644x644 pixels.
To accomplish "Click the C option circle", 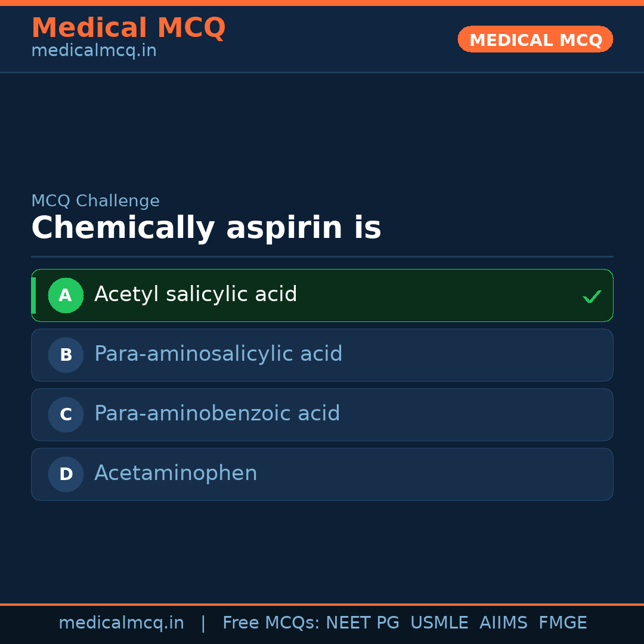I will coord(66,414).
